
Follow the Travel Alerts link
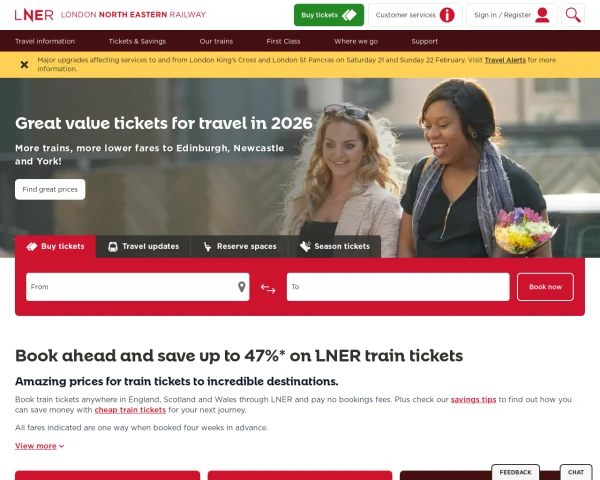(505, 60)
